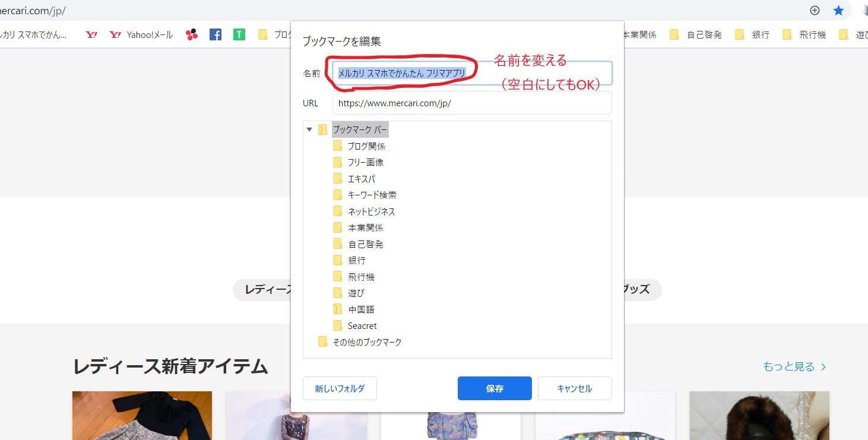The height and width of the screenshot is (440, 868).
Task: Select the キーワード検索 folder in tree
Action: [x=372, y=195]
